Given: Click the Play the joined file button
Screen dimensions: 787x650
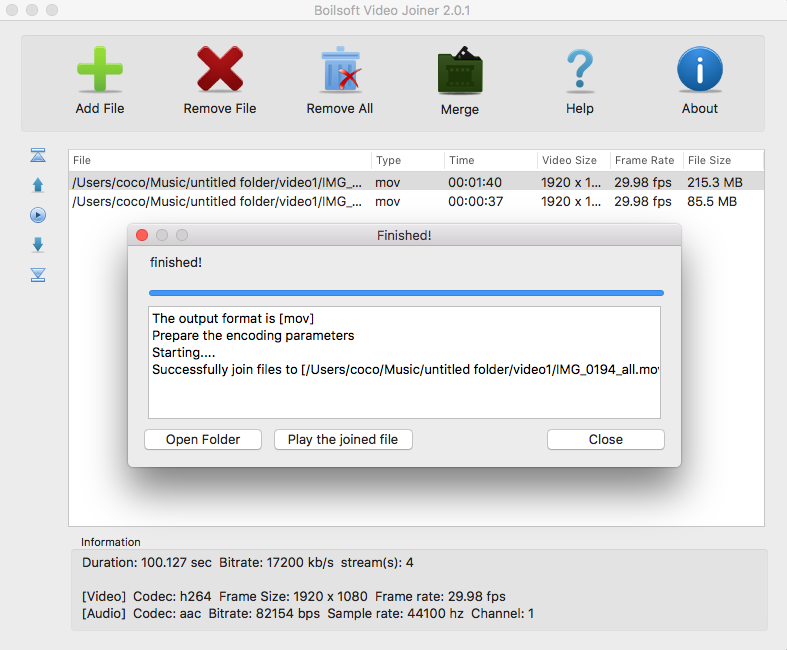Looking at the screenshot, I should tap(343, 440).
